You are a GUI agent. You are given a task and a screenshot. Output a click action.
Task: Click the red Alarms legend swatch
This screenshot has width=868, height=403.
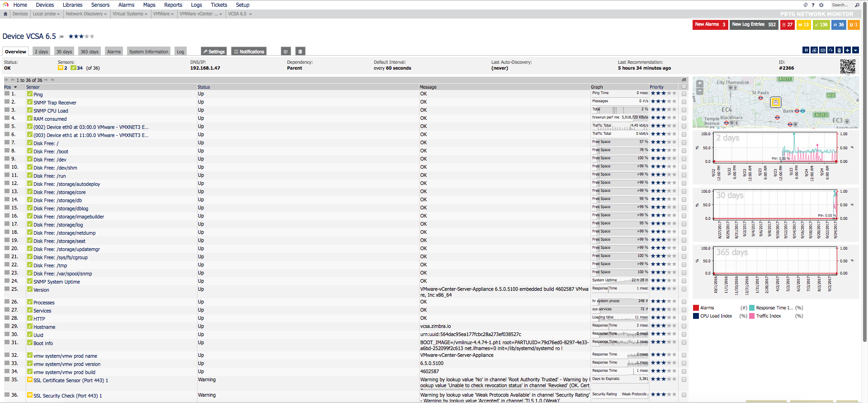[696, 308]
